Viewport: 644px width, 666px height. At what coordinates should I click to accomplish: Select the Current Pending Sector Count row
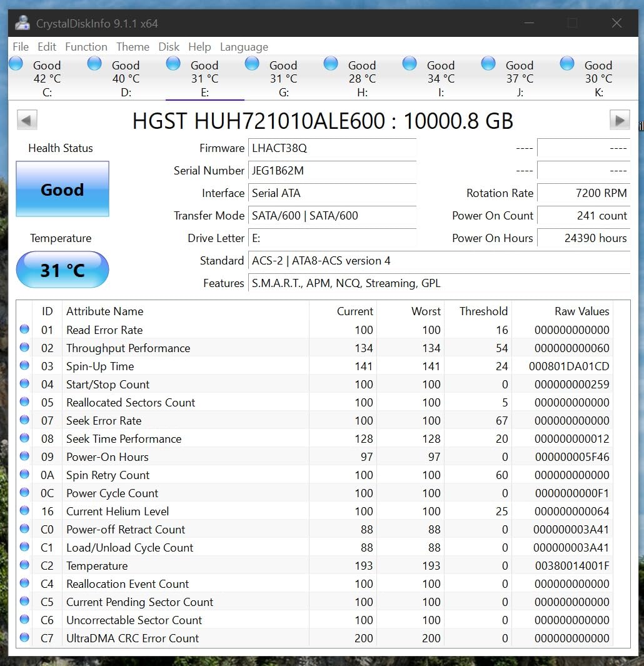click(x=315, y=602)
